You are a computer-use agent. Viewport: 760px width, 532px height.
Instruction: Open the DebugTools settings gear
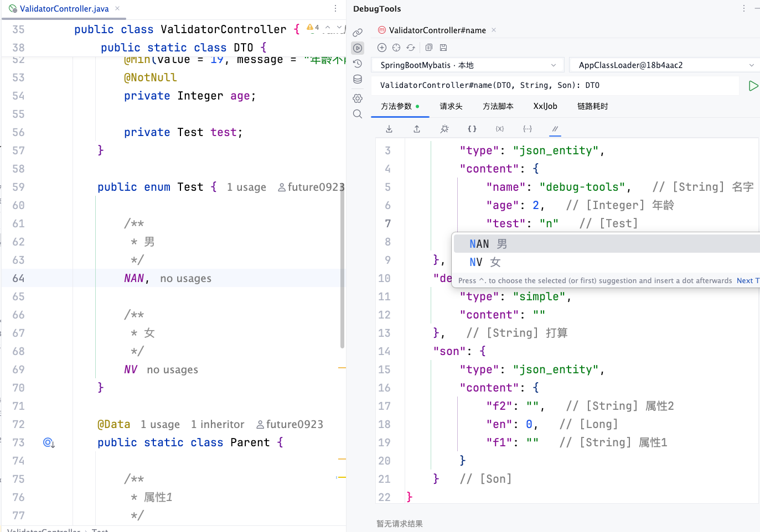tap(358, 98)
